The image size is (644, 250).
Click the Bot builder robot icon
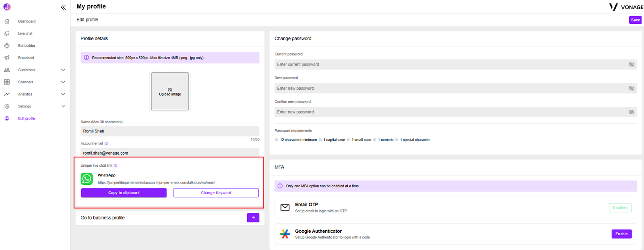click(7, 45)
